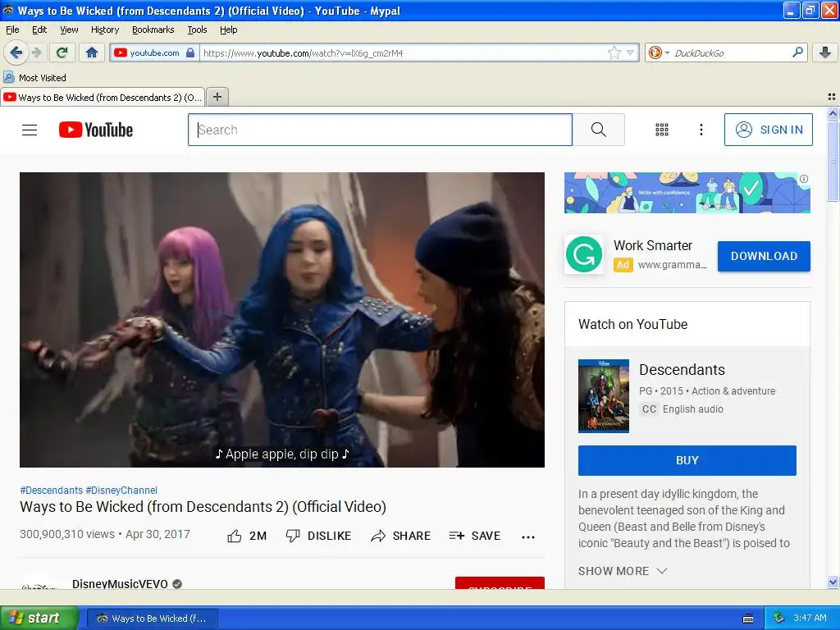The image size is (840, 630).
Task: Focus the YouTube Search field
Action: [380, 130]
